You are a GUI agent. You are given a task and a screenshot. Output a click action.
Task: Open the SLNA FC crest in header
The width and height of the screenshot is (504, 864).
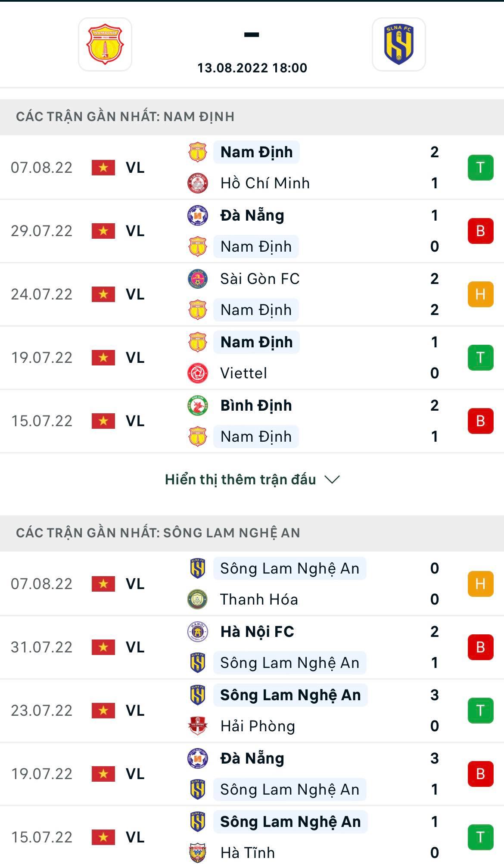click(x=398, y=44)
